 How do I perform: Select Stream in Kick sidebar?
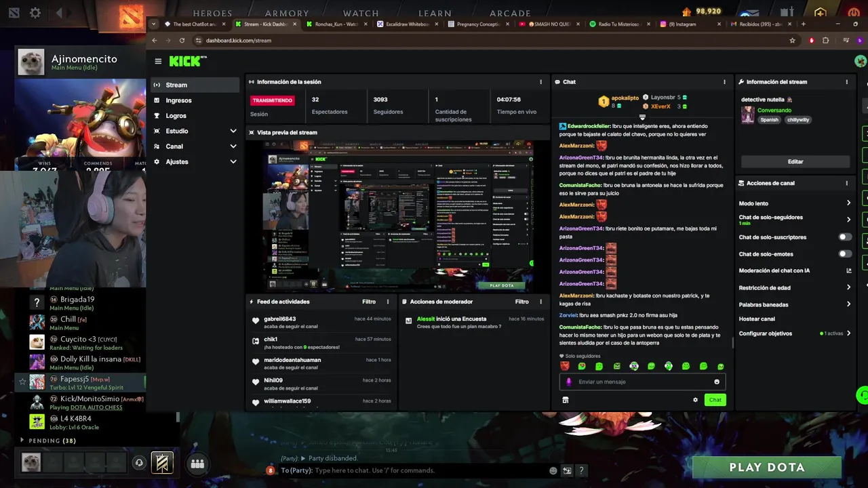195,85
